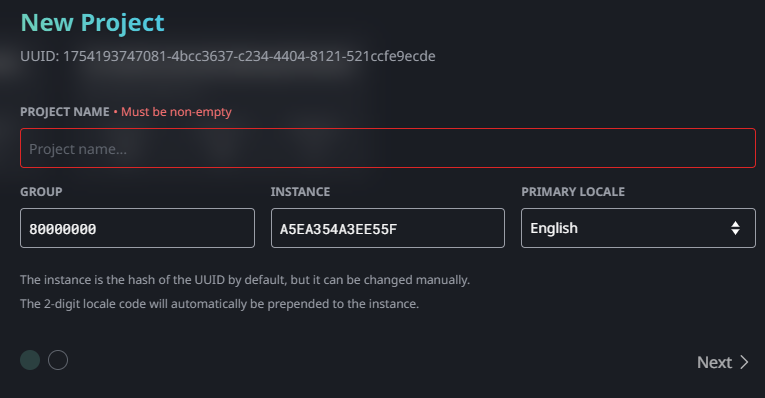Focus the Group field containing 80000000
765x398 pixels.
click(x=137, y=228)
